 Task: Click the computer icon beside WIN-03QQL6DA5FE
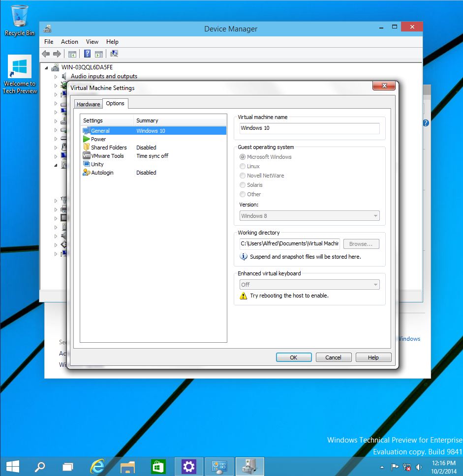point(55,67)
